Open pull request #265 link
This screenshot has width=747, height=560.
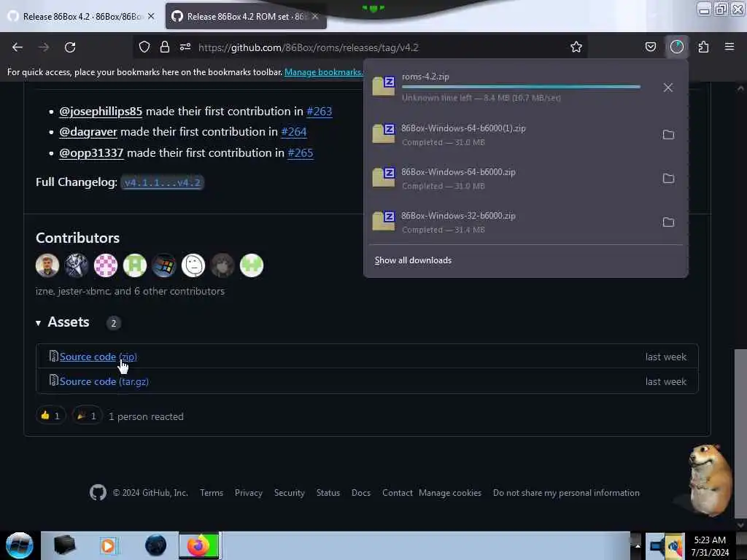[301, 153]
